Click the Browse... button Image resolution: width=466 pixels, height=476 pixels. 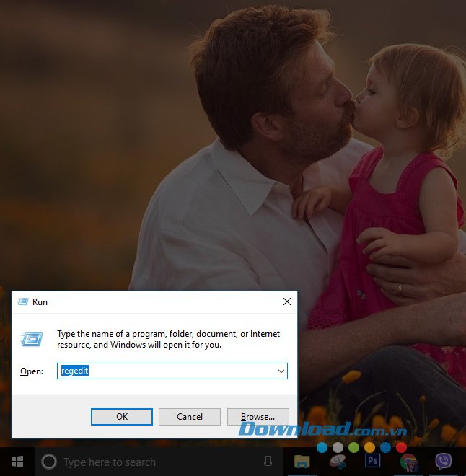258,416
